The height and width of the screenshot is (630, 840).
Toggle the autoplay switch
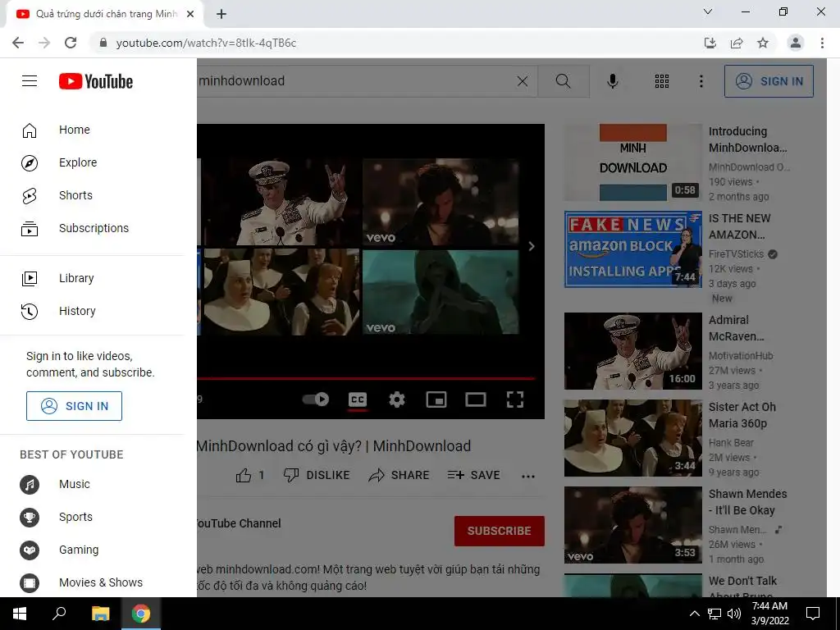point(316,399)
